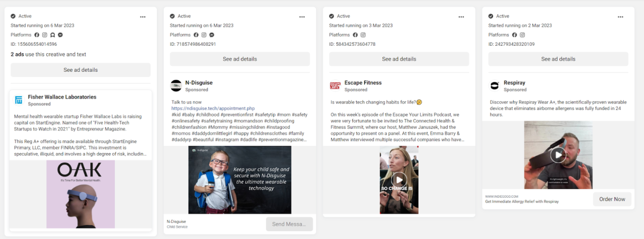Open Escape Fitness page name link
This screenshot has width=644, height=239.
pyautogui.click(x=363, y=83)
